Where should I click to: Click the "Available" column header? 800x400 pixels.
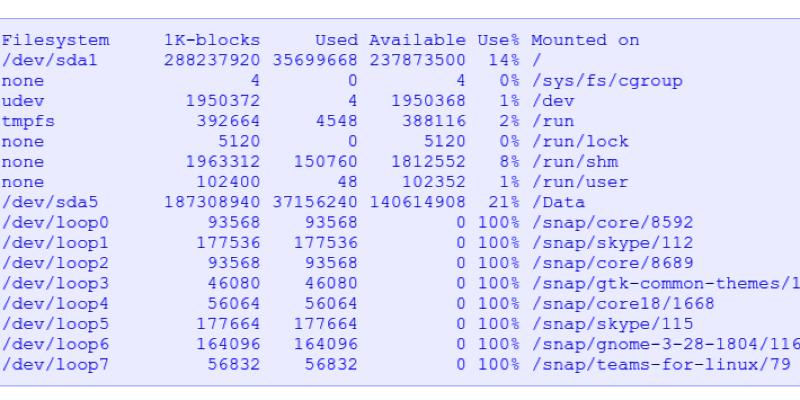coord(417,40)
